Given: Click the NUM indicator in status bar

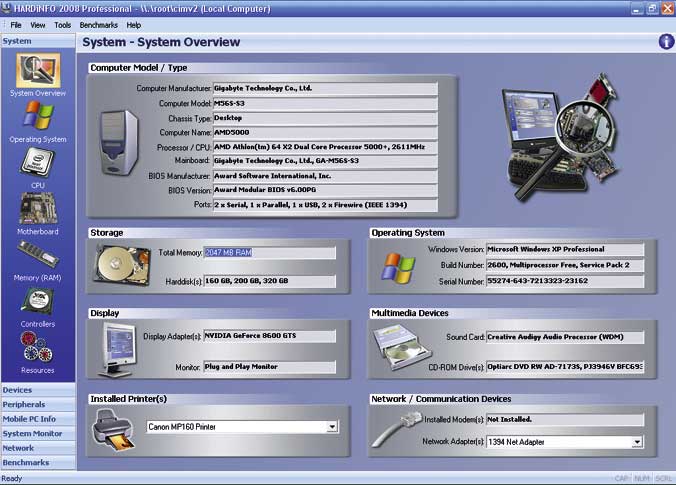Looking at the screenshot, I should pos(642,479).
